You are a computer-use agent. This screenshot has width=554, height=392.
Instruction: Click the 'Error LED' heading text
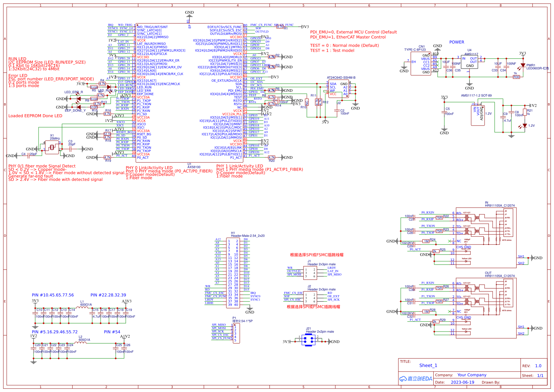[18, 76]
